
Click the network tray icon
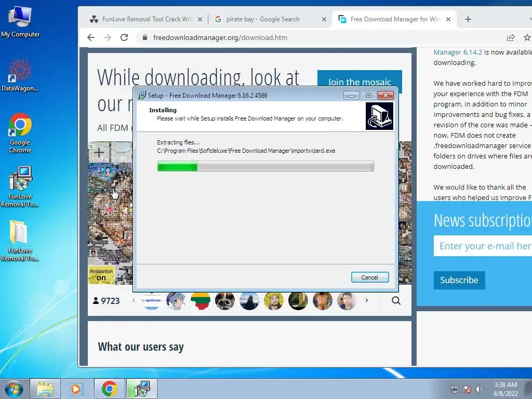[x=454, y=389]
